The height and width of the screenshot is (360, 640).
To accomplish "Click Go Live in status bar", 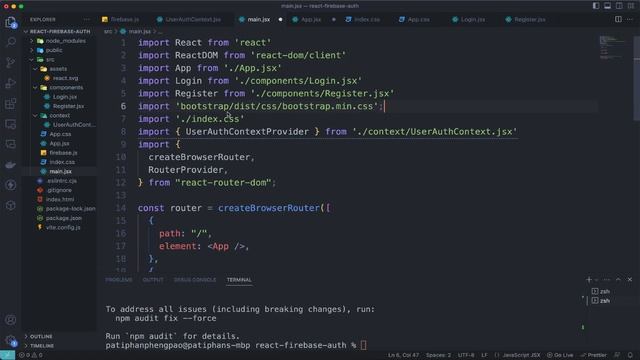I will point(560,355).
